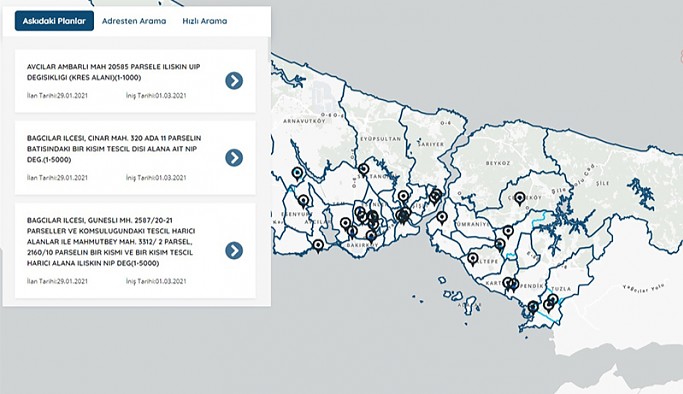Click İniş Tarihi 01.03.2021 in the Çınar Mah. card

[x=156, y=178]
